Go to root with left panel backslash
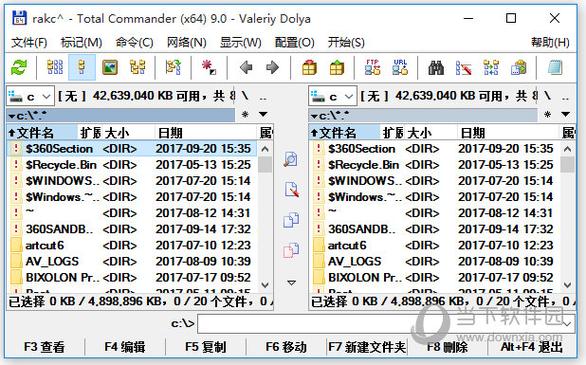The width and height of the screenshot is (586, 365). (244, 96)
